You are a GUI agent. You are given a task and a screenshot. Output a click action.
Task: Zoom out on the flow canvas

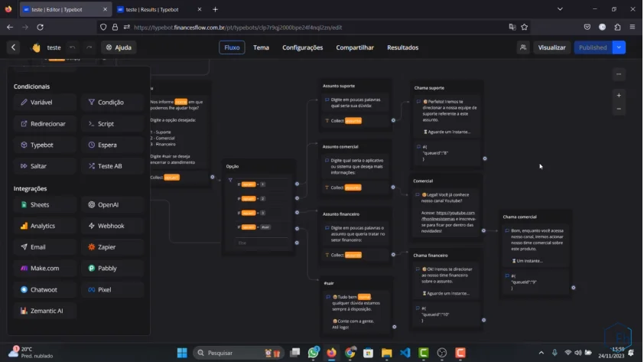pos(619,109)
